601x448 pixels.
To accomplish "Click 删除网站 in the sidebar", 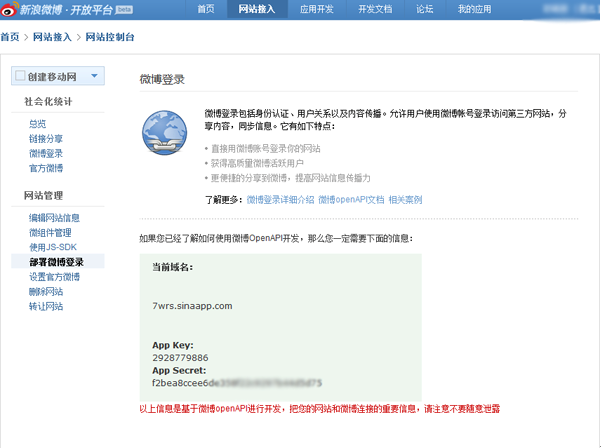I will 46,292.
